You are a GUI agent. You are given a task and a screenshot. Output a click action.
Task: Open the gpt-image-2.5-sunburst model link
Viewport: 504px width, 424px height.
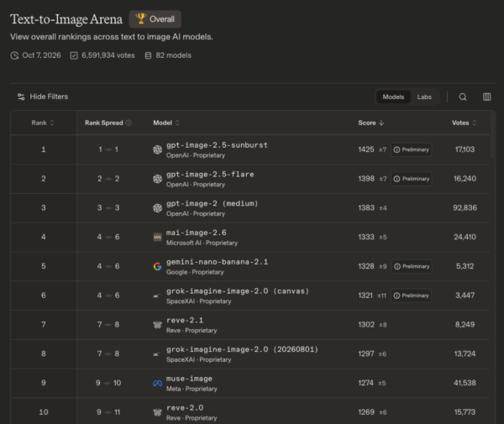(x=217, y=145)
